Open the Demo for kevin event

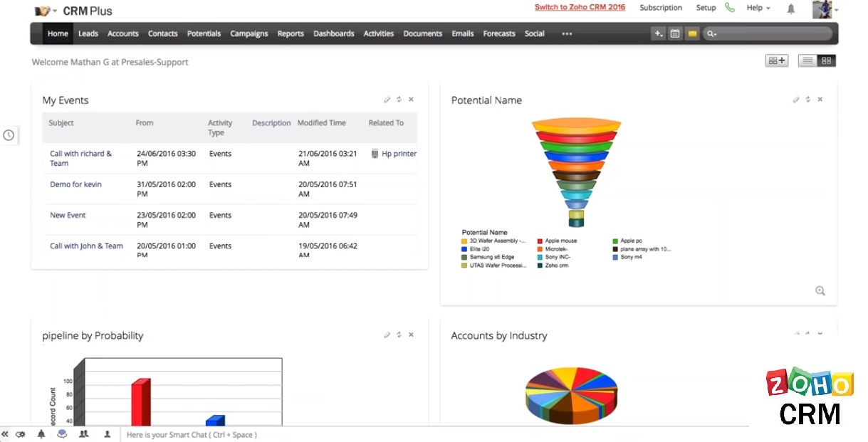click(75, 184)
